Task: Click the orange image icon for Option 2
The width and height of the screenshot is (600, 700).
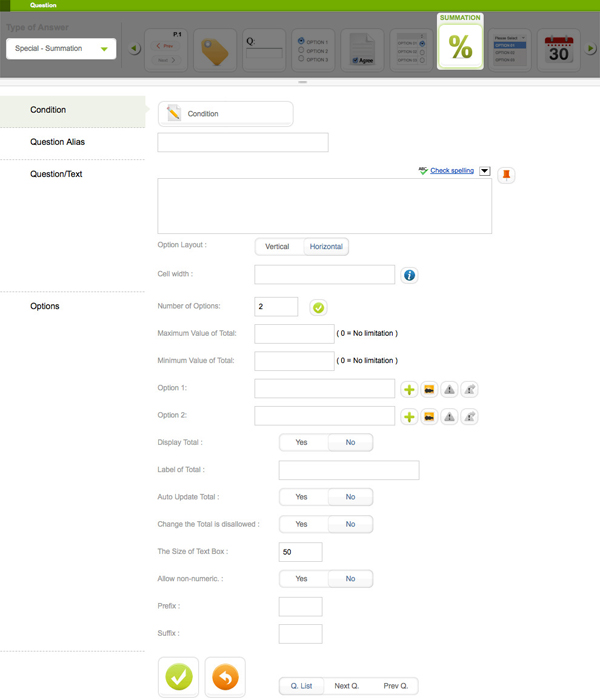Action: [x=429, y=417]
